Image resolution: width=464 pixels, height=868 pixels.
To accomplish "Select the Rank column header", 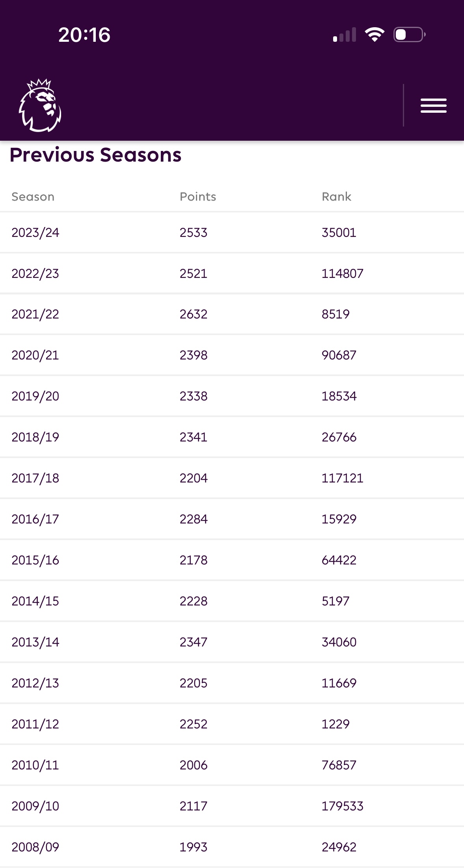I will tap(336, 197).
